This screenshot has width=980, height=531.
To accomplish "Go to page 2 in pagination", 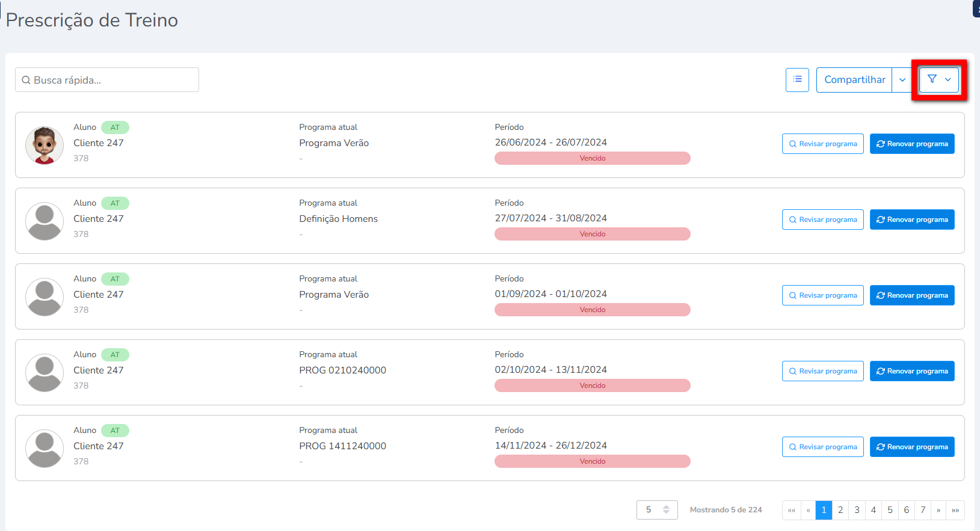I will point(840,510).
